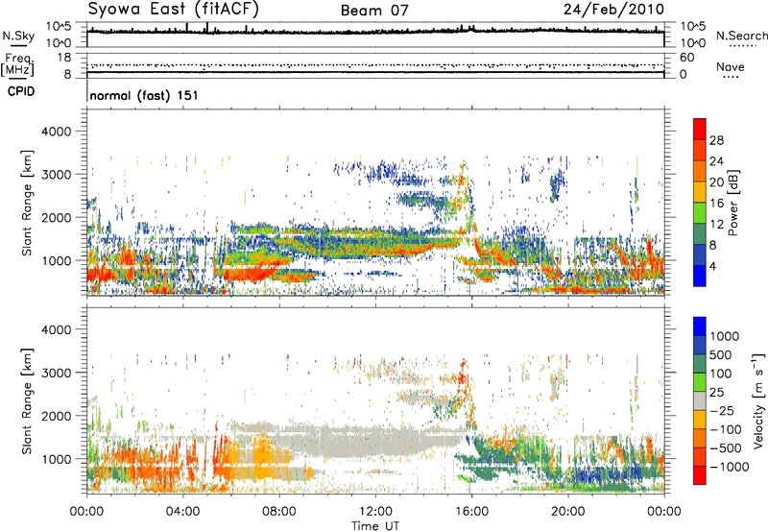Viewport: 768px width, 532px height.
Task: Click the red segment of power color bar
Action: click(700, 129)
